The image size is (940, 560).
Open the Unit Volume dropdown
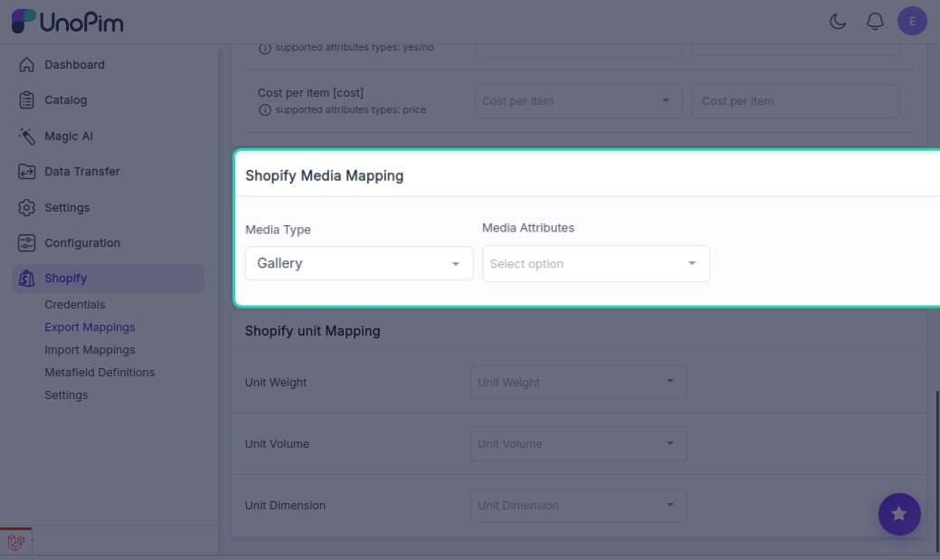tap(578, 443)
